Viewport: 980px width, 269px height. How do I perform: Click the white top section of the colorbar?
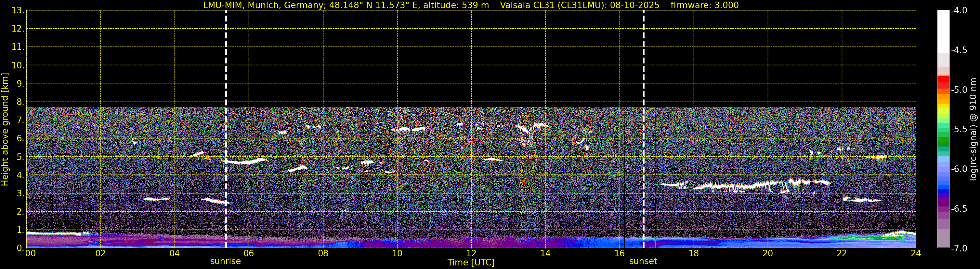tap(943, 31)
